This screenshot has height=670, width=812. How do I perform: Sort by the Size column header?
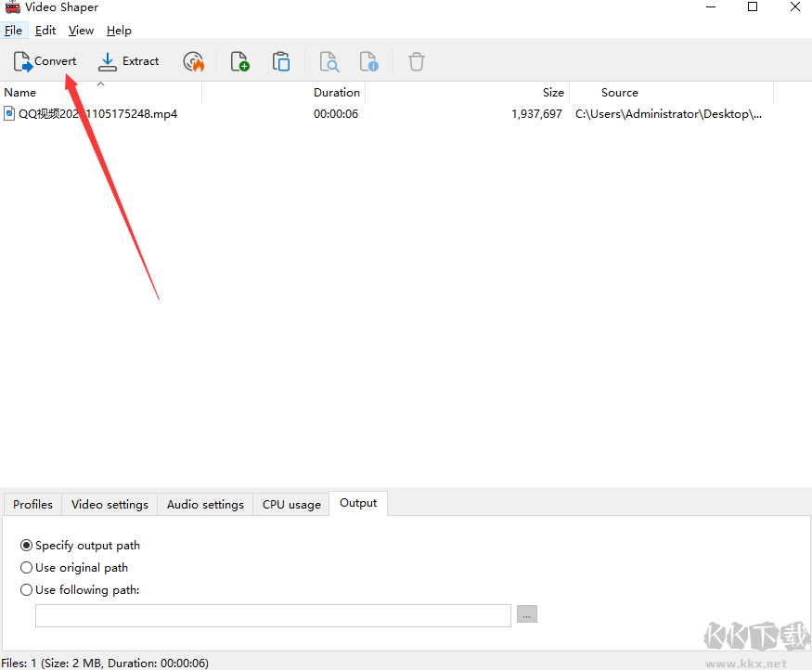point(468,93)
